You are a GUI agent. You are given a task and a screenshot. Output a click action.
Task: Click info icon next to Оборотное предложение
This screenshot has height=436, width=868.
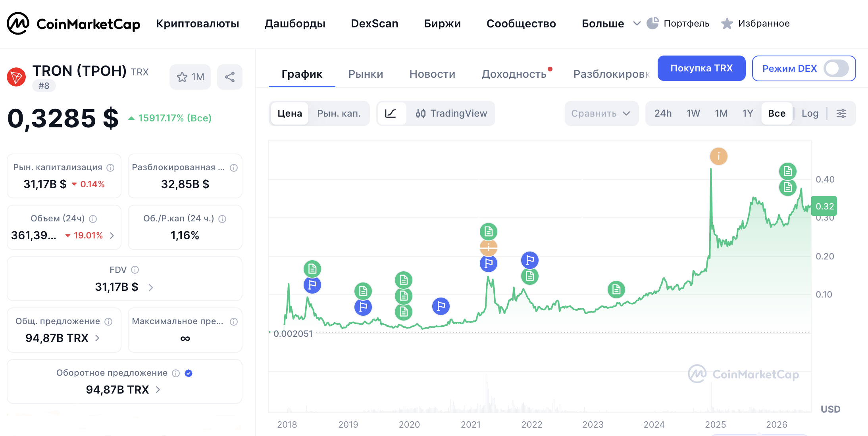[x=176, y=373]
